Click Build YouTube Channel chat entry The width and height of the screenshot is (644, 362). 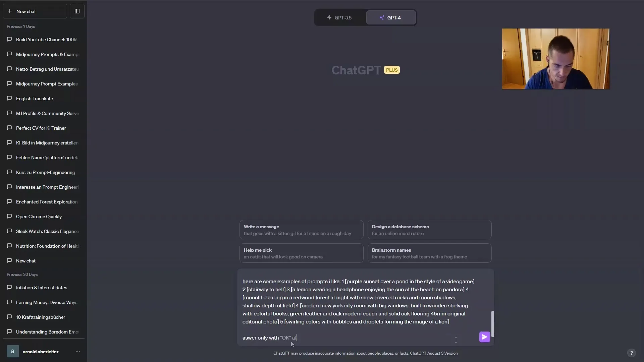point(46,39)
